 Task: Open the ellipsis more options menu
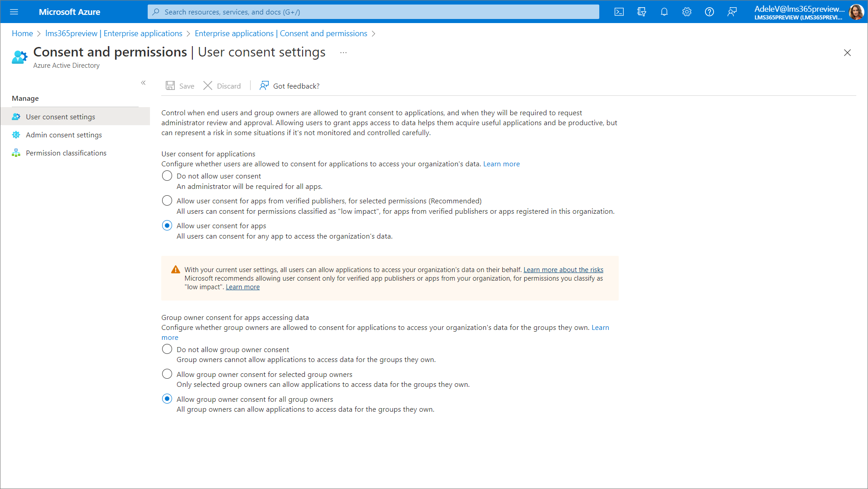(343, 53)
